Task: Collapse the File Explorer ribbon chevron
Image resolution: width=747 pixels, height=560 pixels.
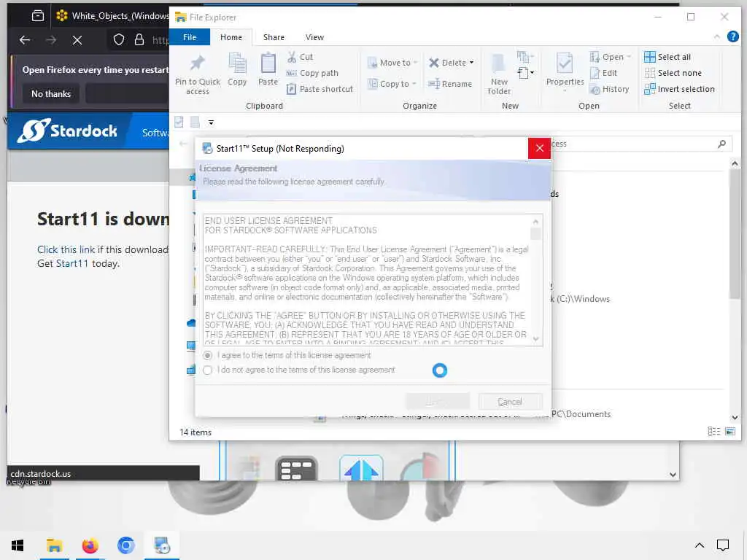Action: point(717,36)
